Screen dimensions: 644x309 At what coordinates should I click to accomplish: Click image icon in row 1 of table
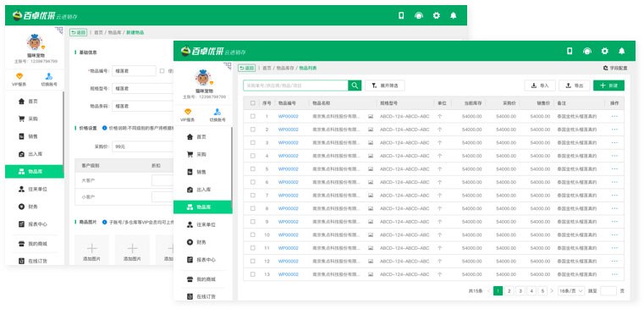371,117
